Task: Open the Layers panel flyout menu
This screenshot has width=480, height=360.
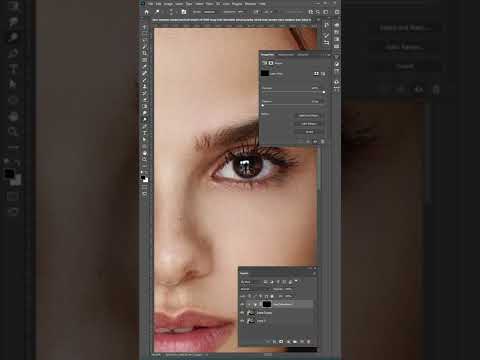Action: pyautogui.click(x=314, y=273)
